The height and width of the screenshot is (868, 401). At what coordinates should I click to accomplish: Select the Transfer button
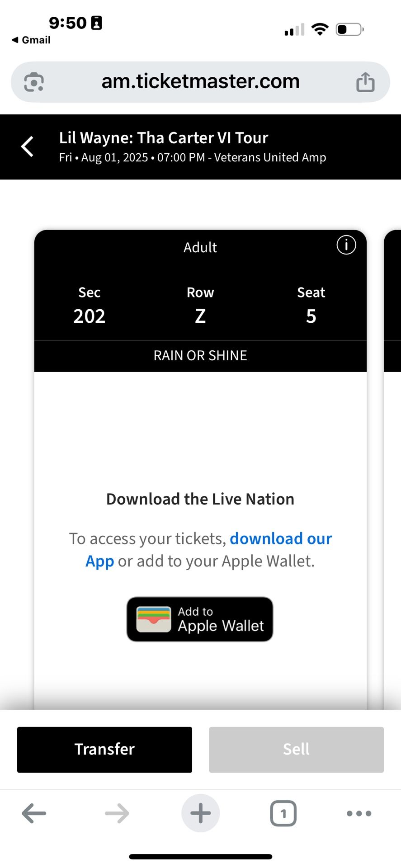104,749
